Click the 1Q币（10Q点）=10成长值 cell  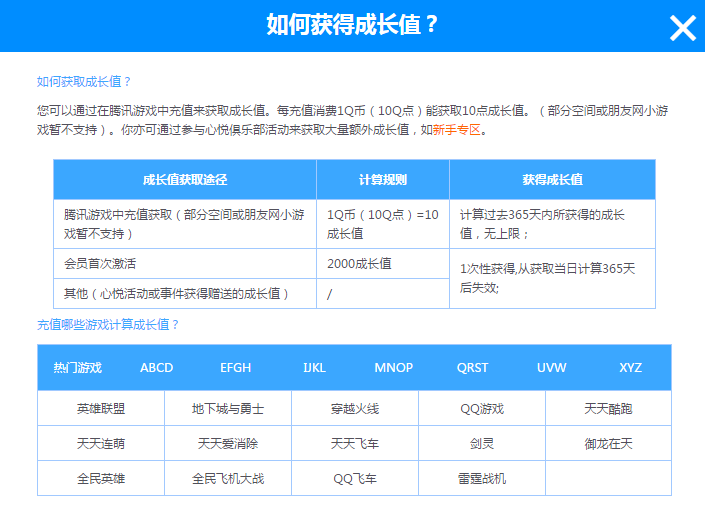[383, 224]
